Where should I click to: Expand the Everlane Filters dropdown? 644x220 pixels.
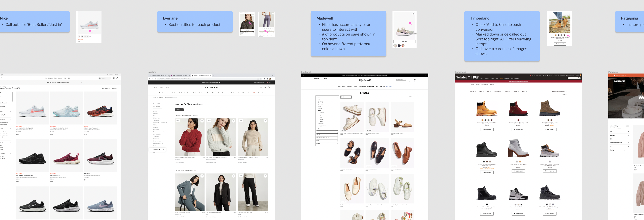(179, 110)
